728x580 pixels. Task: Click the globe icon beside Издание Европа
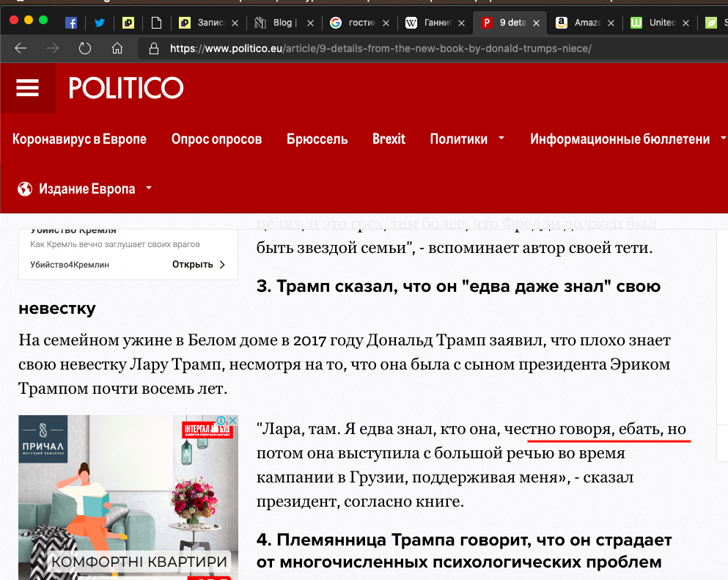[26, 188]
